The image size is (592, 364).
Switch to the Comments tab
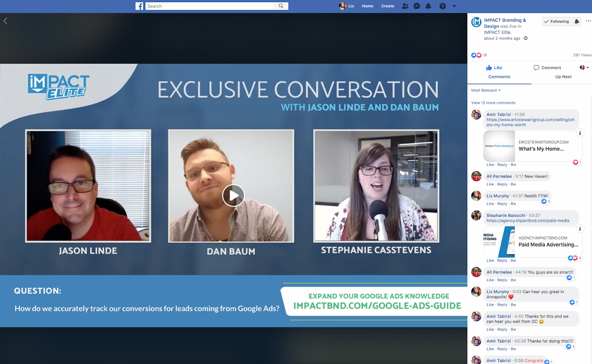point(499,77)
